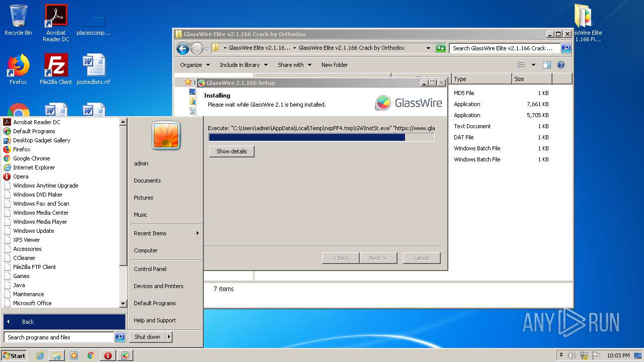This screenshot has width=644, height=362.
Task: Open Acrobat Reader DC desktop shortcut
Action: 56,23
